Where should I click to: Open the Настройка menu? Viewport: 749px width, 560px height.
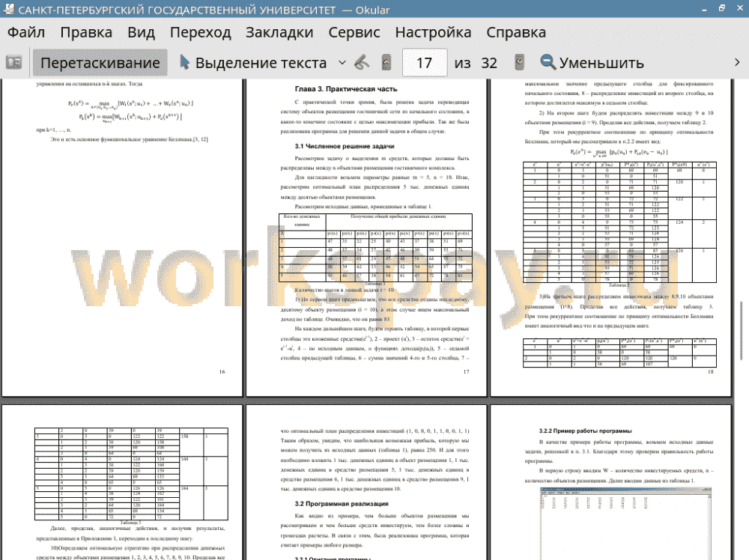coord(433,32)
